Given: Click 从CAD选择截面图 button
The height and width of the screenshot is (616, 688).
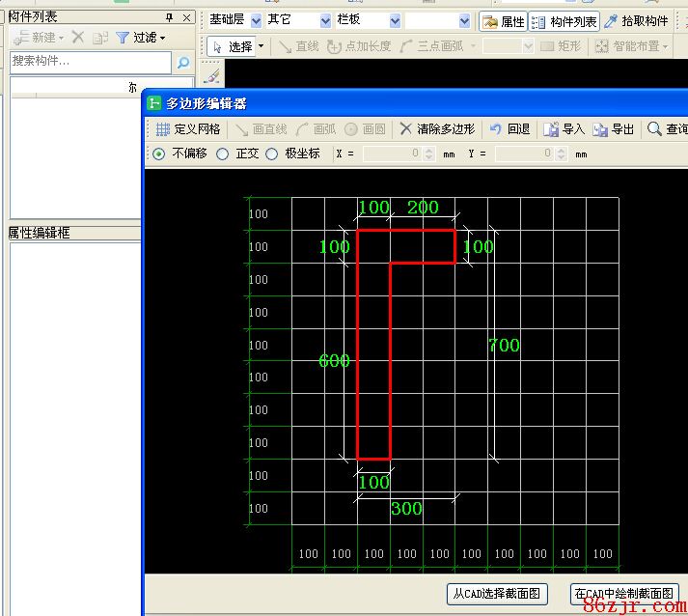Looking at the screenshot, I should pos(497,594).
